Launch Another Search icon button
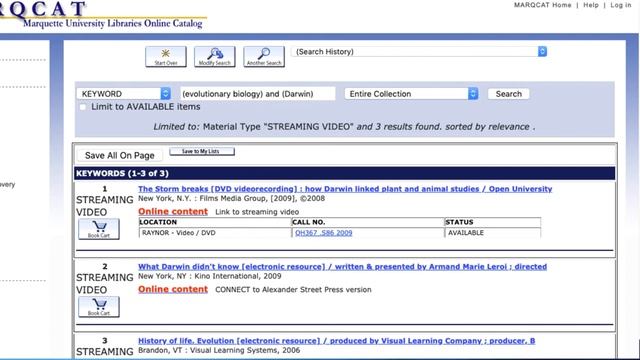 pyautogui.click(x=264, y=56)
